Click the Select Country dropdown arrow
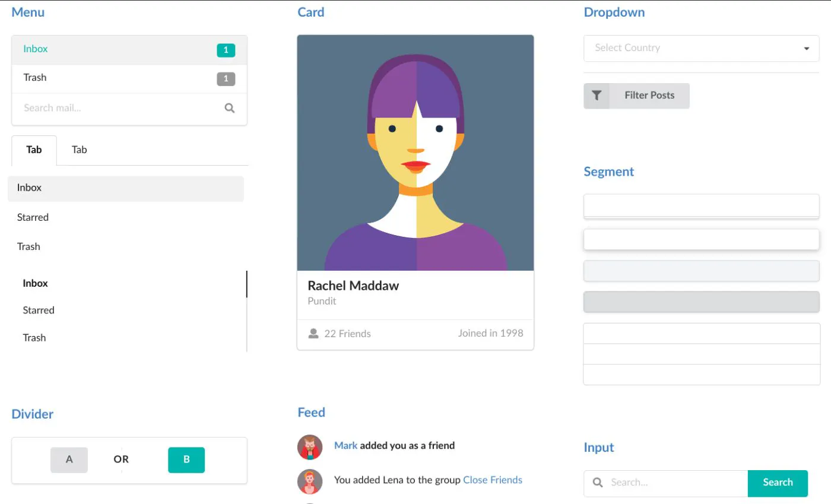 (807, 49)
